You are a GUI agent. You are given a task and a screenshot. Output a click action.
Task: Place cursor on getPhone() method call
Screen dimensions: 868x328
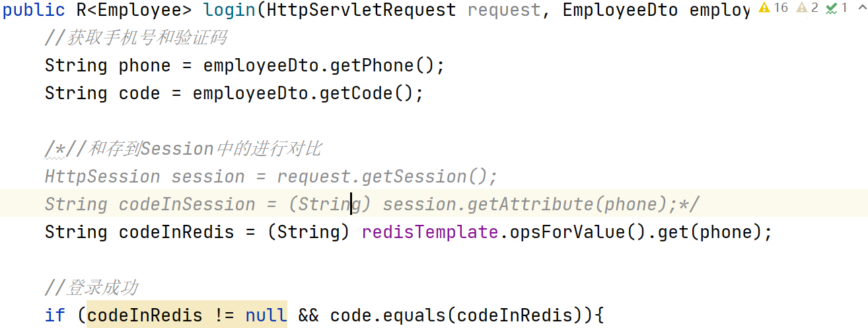pyautogui.click(x=382, y=66)
